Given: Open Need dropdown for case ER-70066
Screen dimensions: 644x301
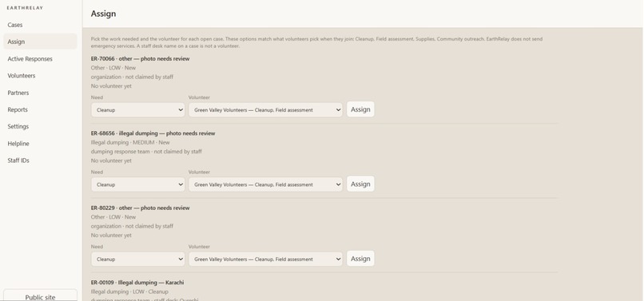Looking at the screenshot, I should coord(138,109).
